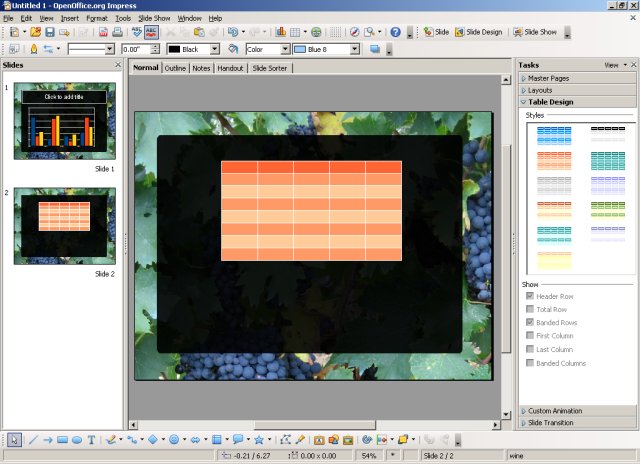Apply the blue table style
Viewport: 640px width, 464px height.
(x=554, y=135)
